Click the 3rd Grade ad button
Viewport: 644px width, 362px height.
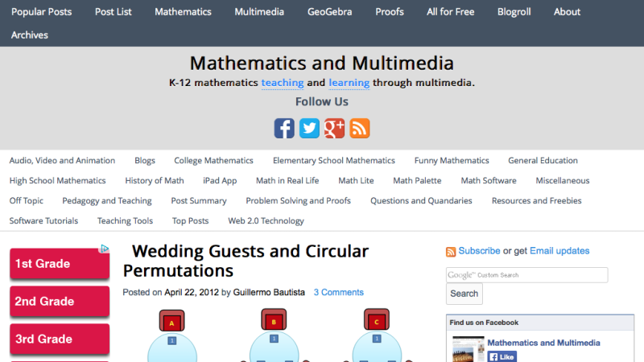pos(60,339)
